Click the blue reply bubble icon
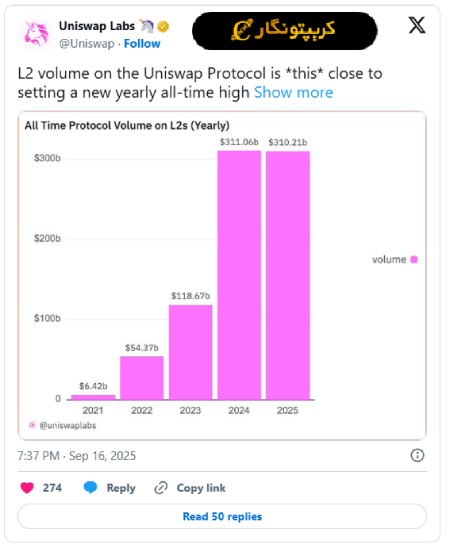The height and width of the screenshot is (552, 450). [90, 488]
